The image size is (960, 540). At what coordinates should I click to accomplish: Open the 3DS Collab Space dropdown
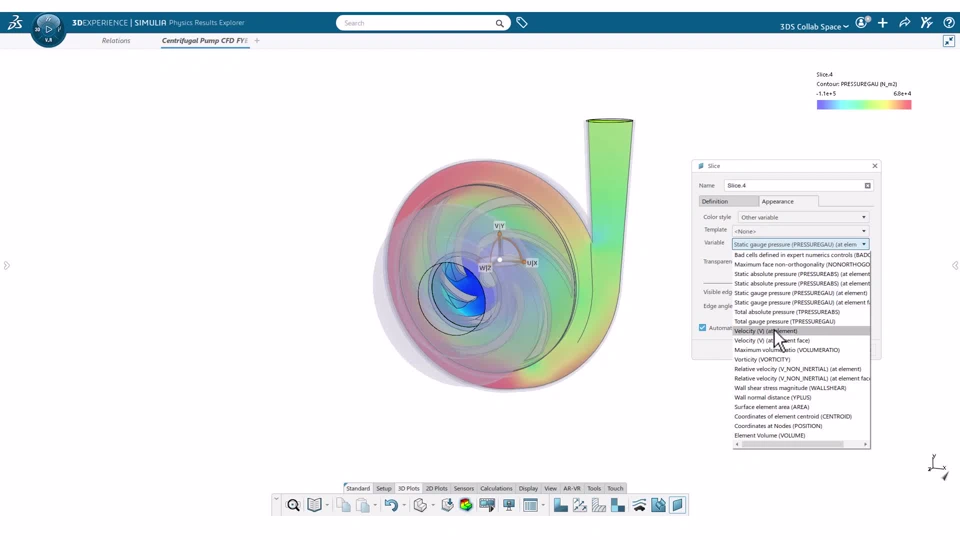pos(814,26)
